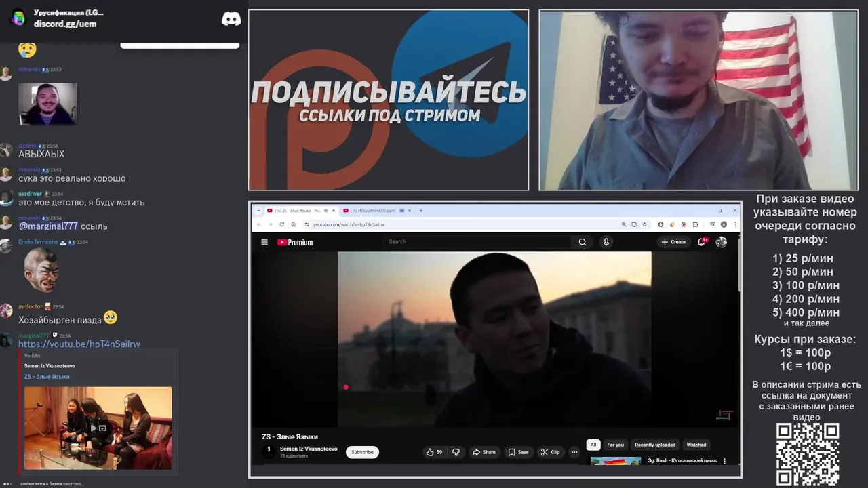This screenshot has height=488, width=868.
Task: Click the YouTube video player
Action: click(x=494, y=339)
